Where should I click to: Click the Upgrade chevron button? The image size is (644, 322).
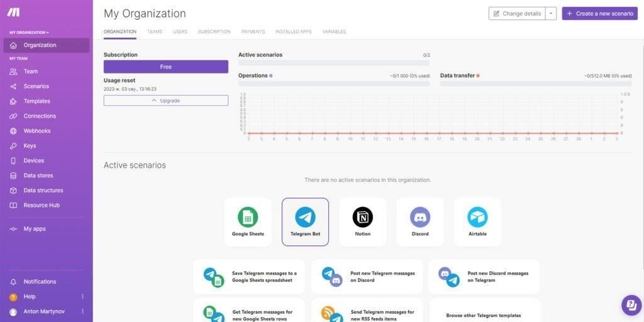click(x=166, y=101)
